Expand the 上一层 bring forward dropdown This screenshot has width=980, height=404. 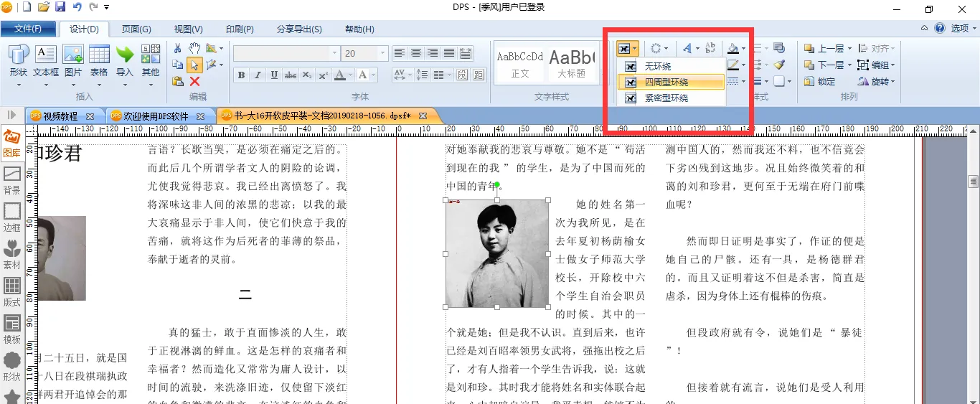[x=849, y=49]
